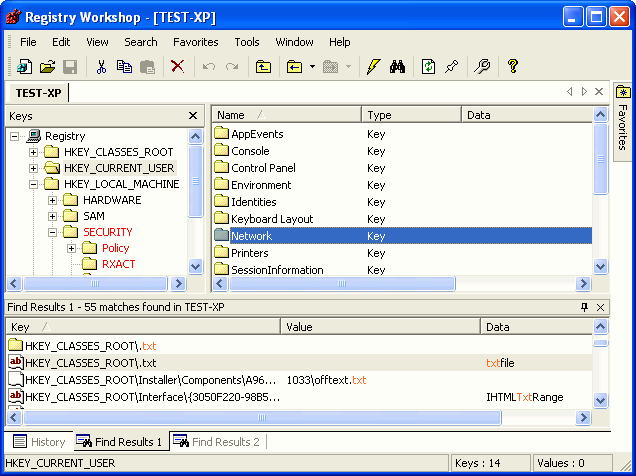Screen dimensions: 636x476
Task: Click the Copy toolbar icon
Action: point(124,66)
